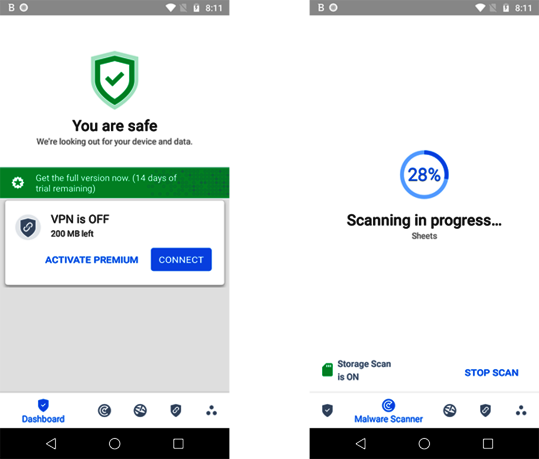The image size is (539, 459).
Task: Tap the VPN shield icon in the card
Action: click(x=28, y=227)
